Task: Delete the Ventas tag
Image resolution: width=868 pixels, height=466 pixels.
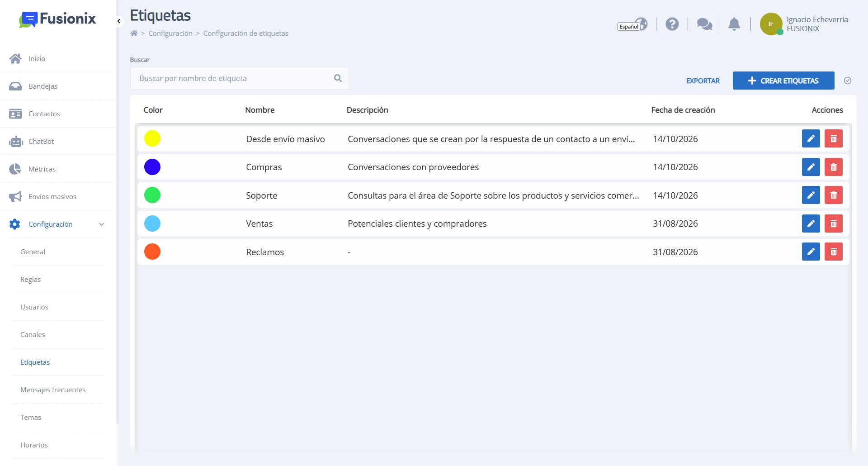Action: 833,223
